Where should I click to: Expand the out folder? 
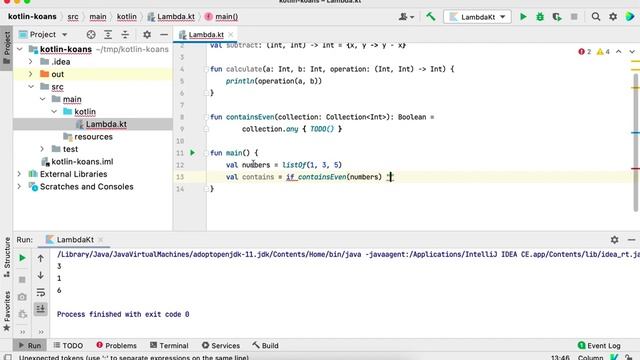coord(31,74)
